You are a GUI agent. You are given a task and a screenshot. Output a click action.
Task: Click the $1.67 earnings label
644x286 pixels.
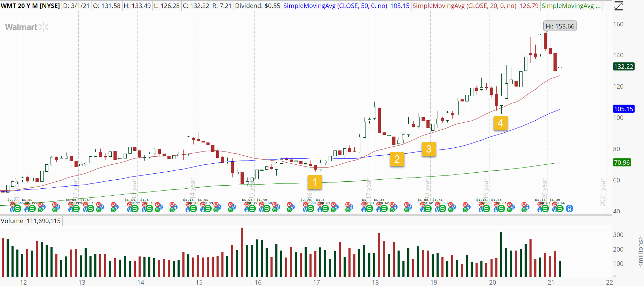tap(86, 200)
